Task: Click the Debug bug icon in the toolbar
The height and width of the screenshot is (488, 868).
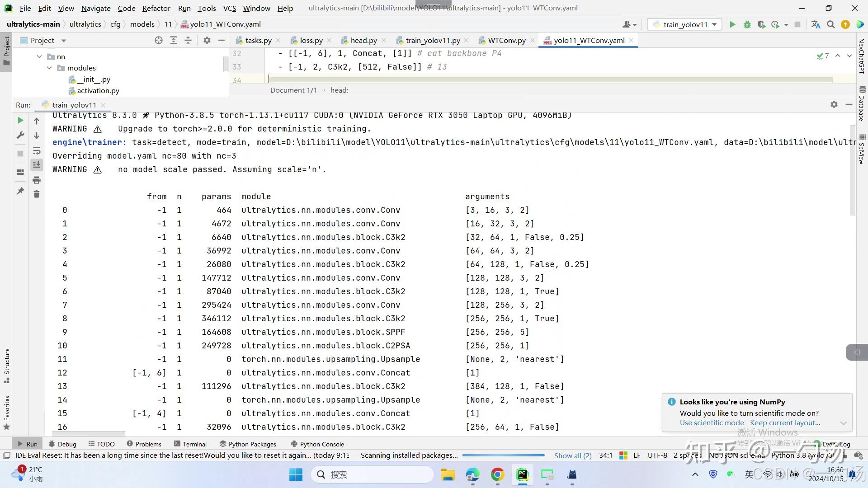Action: click(x=747, y=24)
